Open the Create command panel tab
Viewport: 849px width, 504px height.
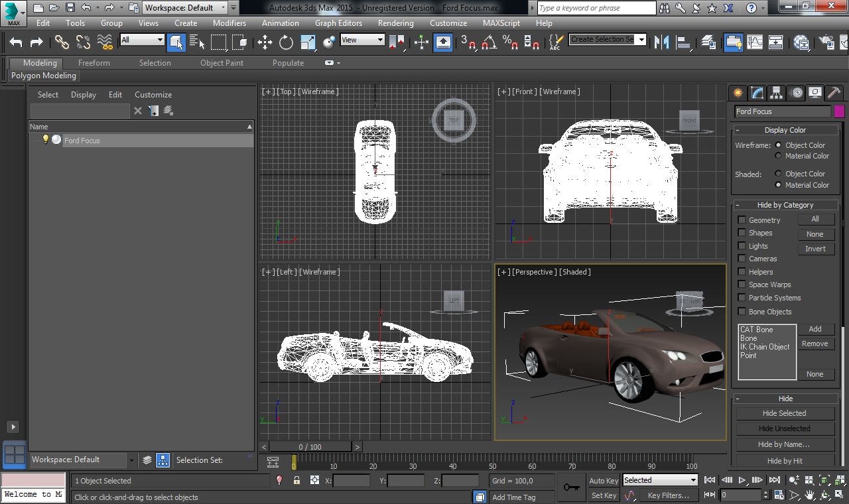[x=738, y=93]
